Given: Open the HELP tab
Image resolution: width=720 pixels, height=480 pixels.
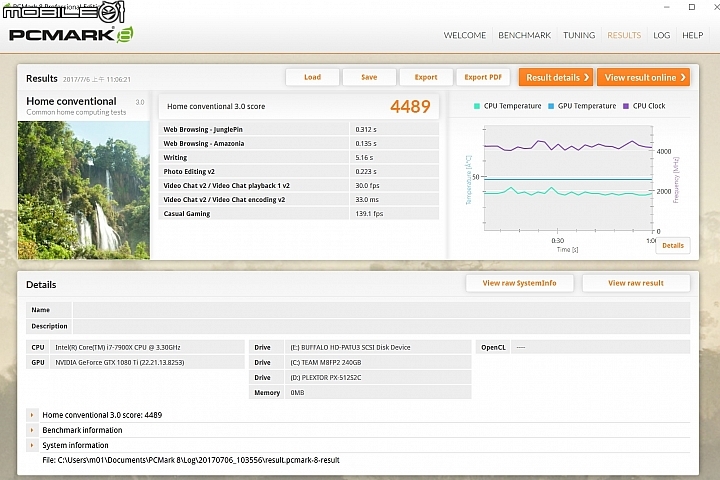Looking at the screenshot, I should coord(692,35).
